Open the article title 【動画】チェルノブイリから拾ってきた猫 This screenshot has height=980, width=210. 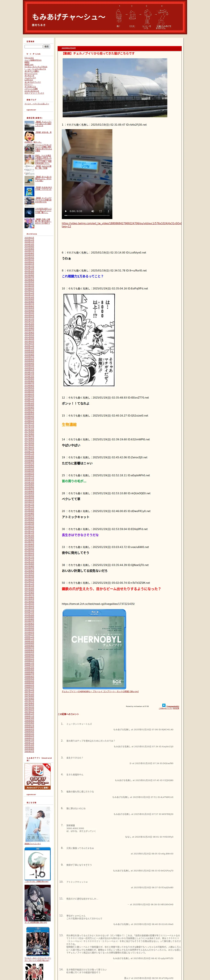click(x=98, y=54)
